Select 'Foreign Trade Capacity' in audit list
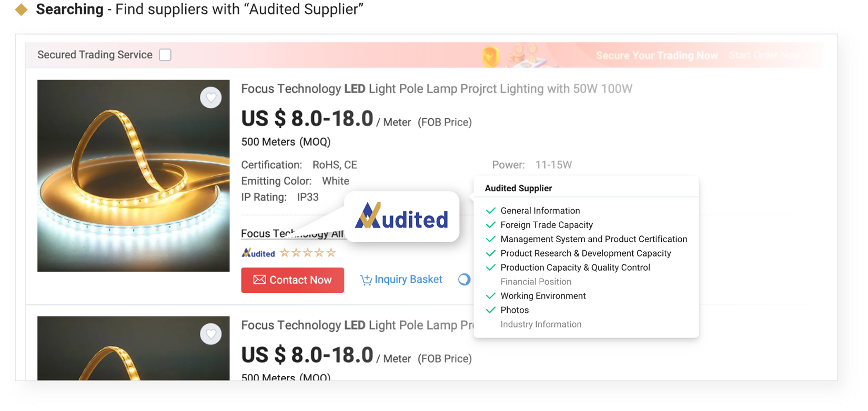Image resolution: width=868 pixels, height=411 pixels. click(547, 225)
